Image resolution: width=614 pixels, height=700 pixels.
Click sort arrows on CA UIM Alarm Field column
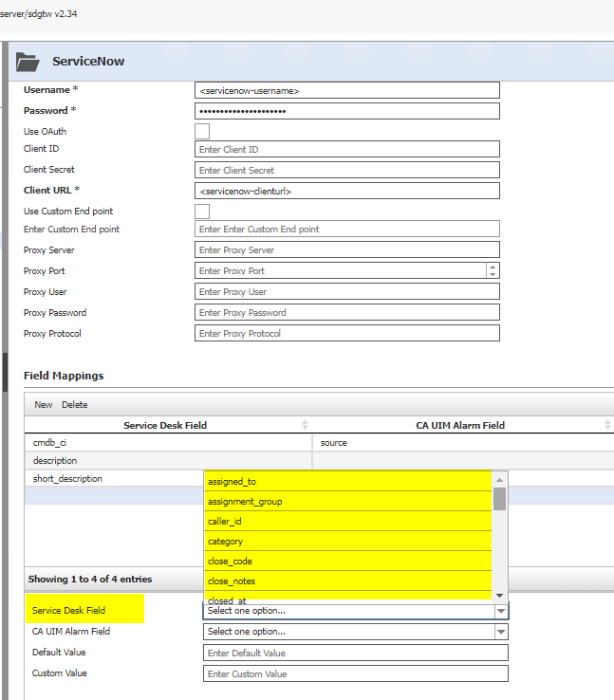tap(607, 425)
